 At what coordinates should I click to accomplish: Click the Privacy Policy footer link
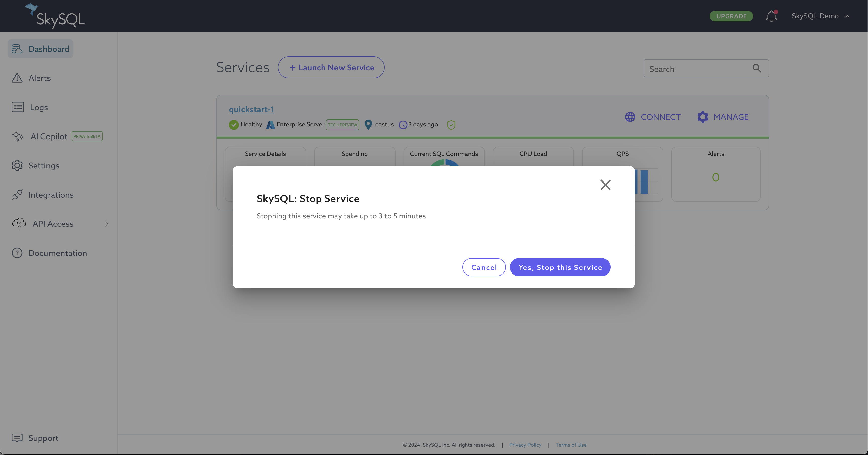tap(525, 445)
